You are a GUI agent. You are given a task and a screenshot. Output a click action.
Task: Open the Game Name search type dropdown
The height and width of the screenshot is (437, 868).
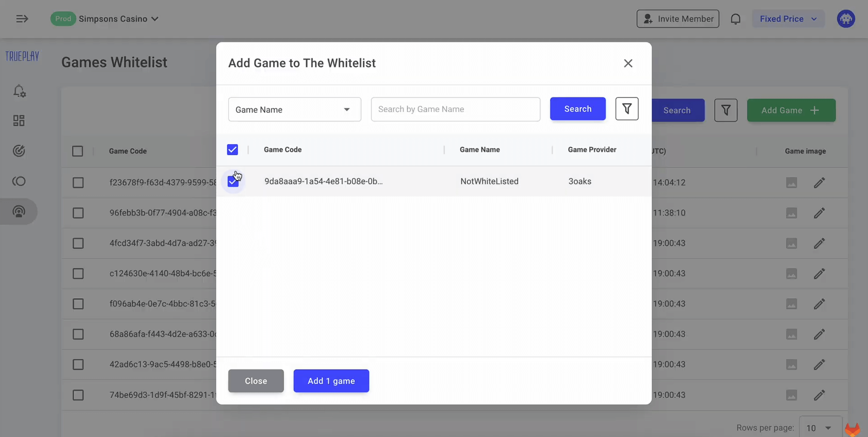[294, 109]
